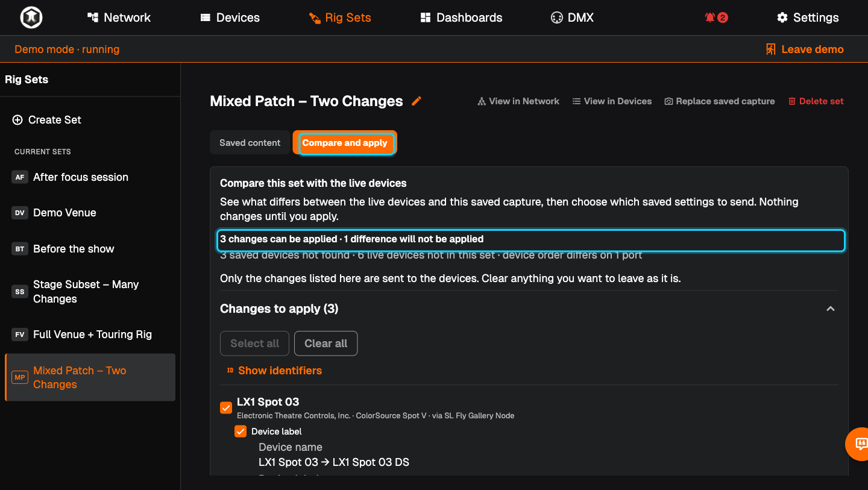Click the 'LX1 Spot 03 → LX1 Spot 03 DS' text
868x490 pixels.
[334, 462]
